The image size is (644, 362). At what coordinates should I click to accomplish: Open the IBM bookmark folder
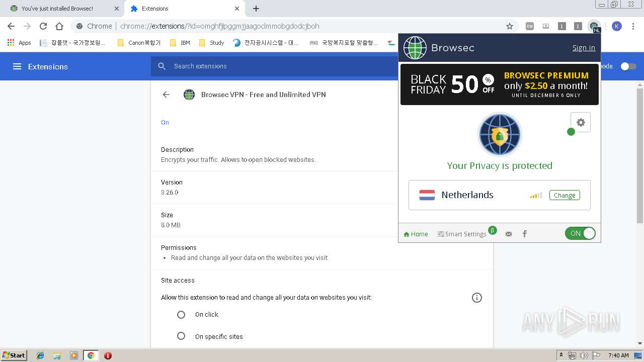tap(180, 43)
